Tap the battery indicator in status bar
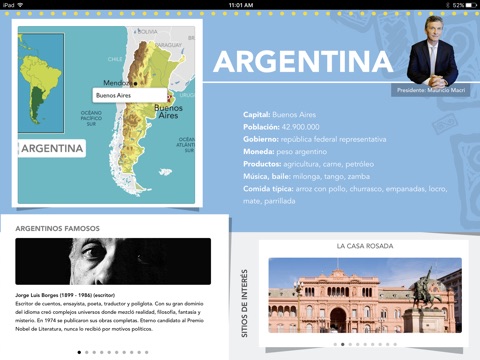This screenshot has height=360, width=480. [471, 5]
